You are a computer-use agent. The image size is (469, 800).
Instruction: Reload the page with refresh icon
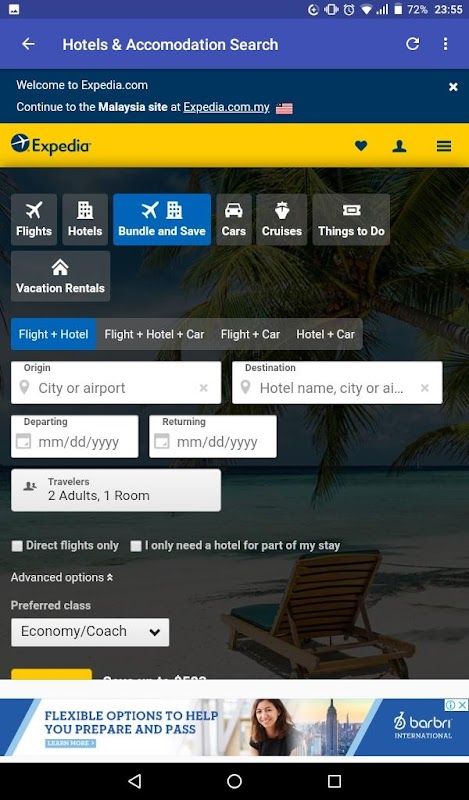pyautogui.click(x=412, y=44)
